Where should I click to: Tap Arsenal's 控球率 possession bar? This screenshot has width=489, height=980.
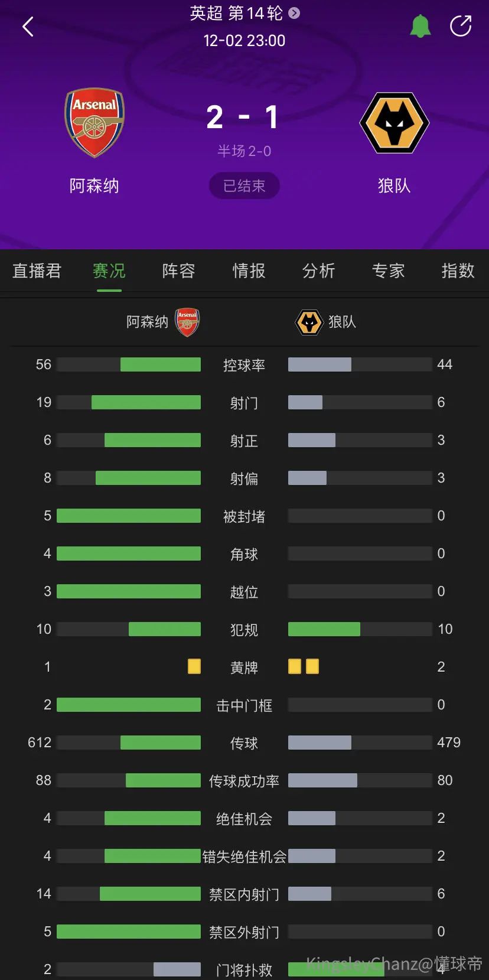tap(129, 364)
